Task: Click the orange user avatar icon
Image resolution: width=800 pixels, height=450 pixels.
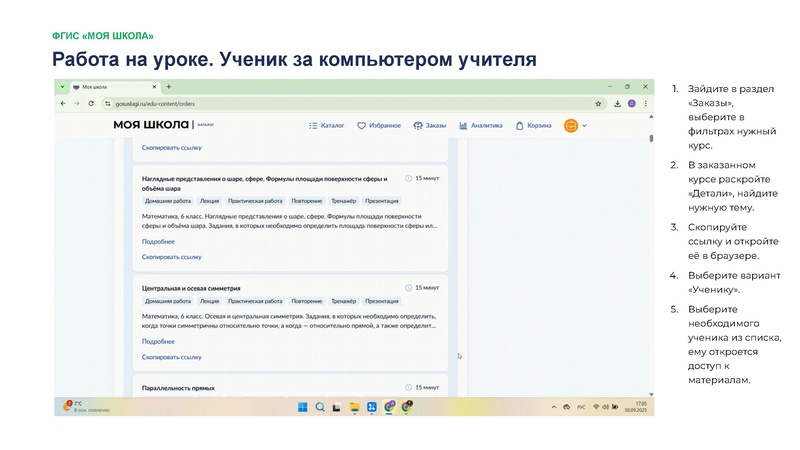Action: coord(571,126)
